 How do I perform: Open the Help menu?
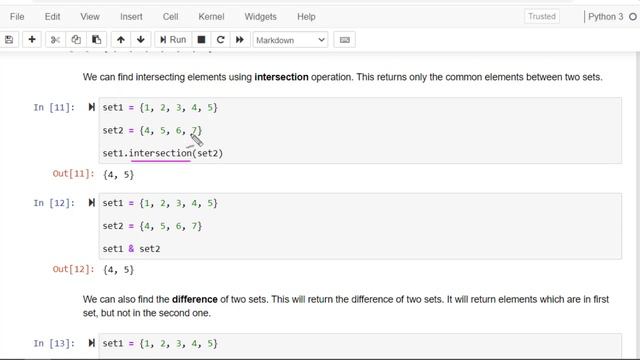[306, 17]
